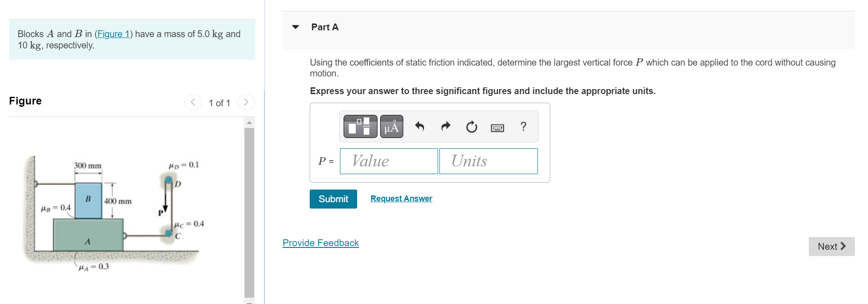This screenshot has height=304, width=868.
Task: Open the keyboard shortcuts icon
Action: [497, 128]
